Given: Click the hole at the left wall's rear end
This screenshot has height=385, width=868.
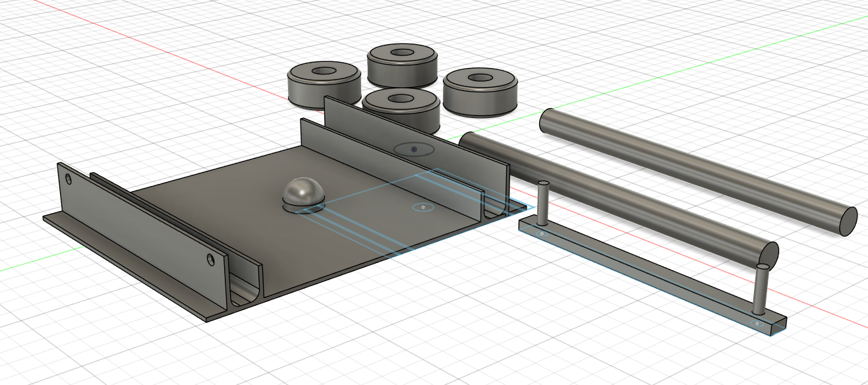Looking at the screenshot, I should [69, 179].
